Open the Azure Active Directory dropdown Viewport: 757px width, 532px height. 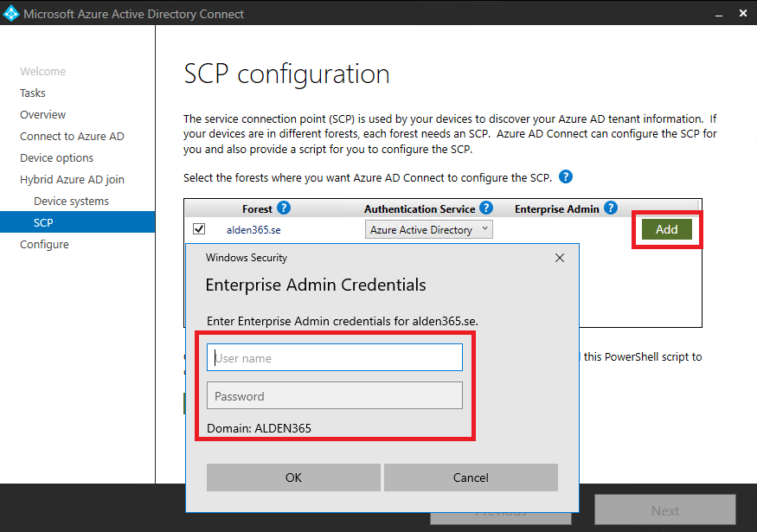click(428, 230)
